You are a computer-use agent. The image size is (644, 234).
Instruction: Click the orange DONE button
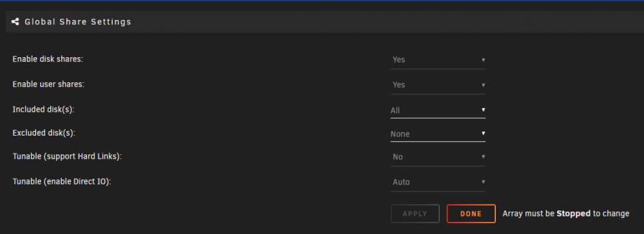point(471,214)
